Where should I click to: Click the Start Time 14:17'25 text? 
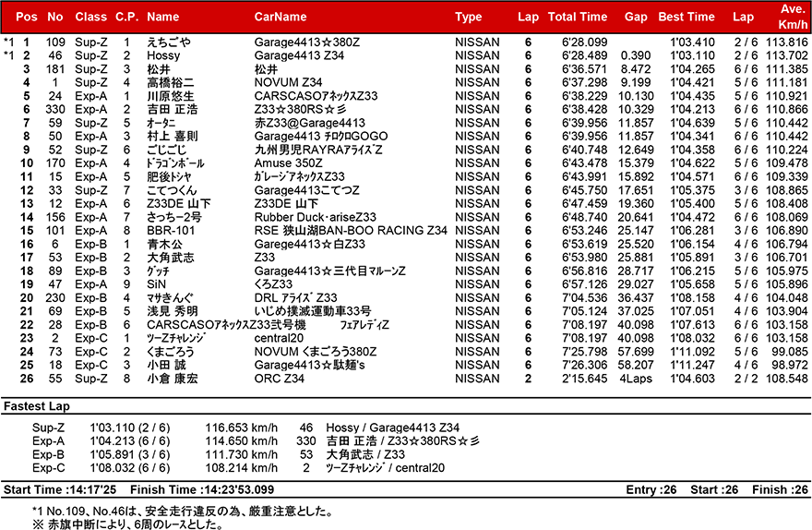60,490
